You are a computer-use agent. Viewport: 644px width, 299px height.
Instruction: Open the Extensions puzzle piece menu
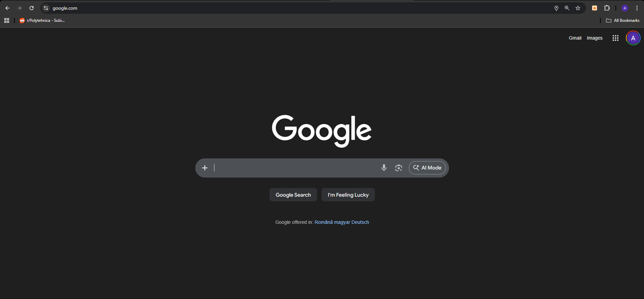[607, 8]
